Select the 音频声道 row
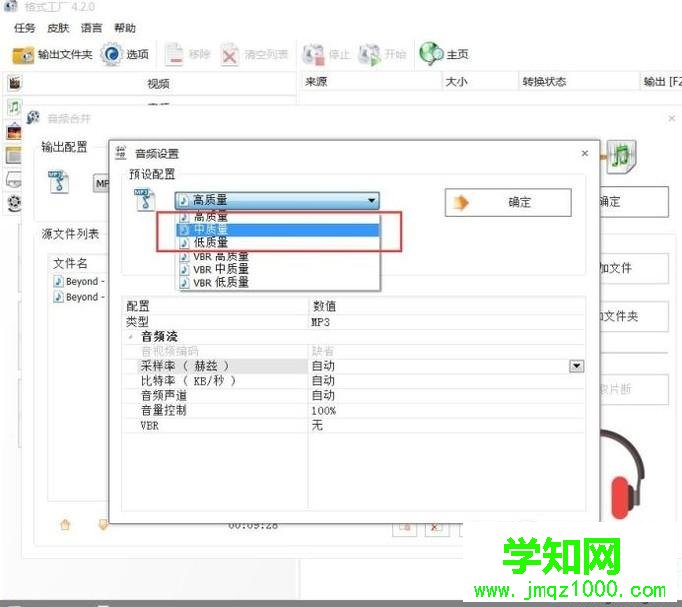 [x=353, y=396]
